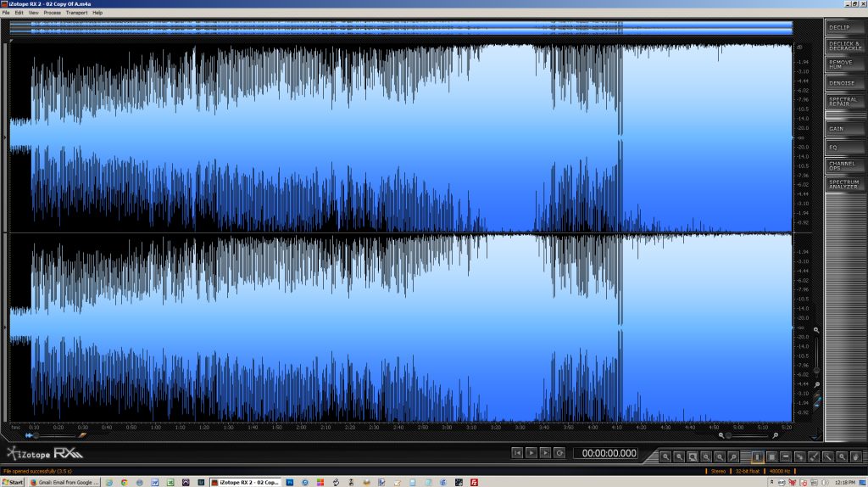The width and height of the screenshot is (868, 487).
Task: Click the first zoom-in magnifier in toolbar
Action: 665,456
